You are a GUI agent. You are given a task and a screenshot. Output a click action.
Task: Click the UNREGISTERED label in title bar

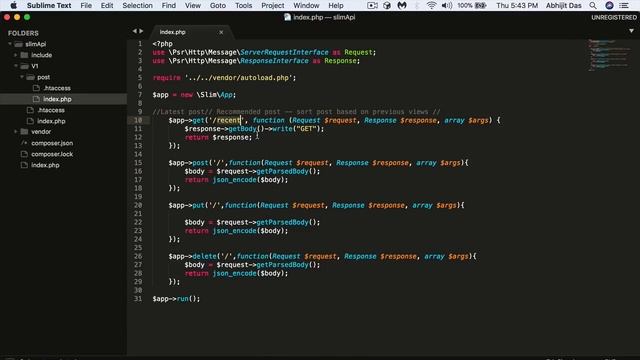tap(614, 17)
